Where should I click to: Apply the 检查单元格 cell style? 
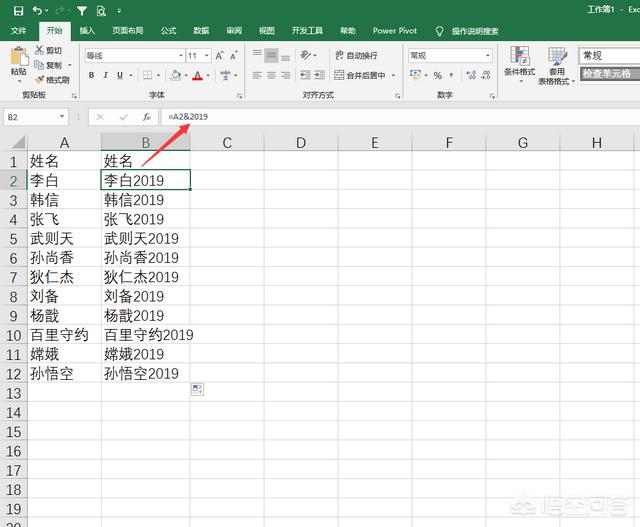coord(610,74)
